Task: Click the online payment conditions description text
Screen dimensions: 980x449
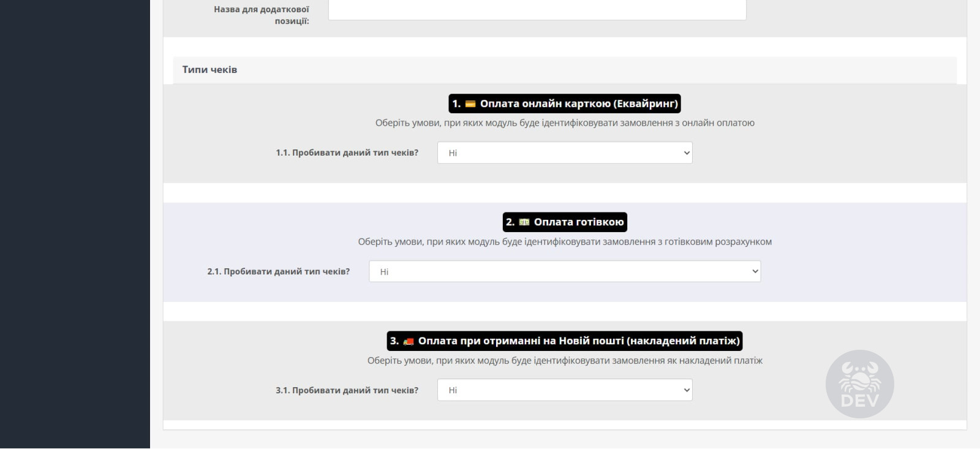Action: [x=565, y=123]
